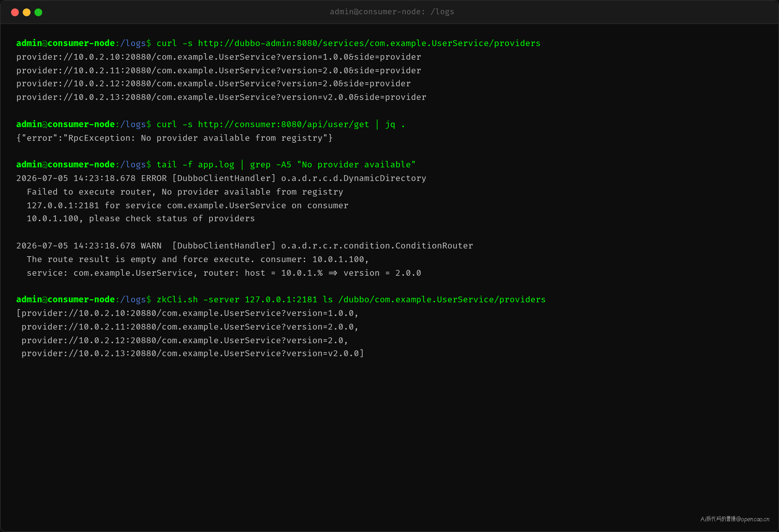Click the router rule host = 10.0.1.% line
This screenshot has height=532, width=779.
pos(224,273)
